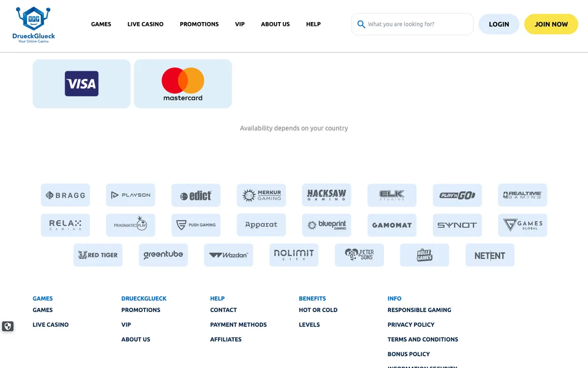The height and width of the screenshot is (368, 588).
Task: Open the Playson provider logo
Action: 130,195
